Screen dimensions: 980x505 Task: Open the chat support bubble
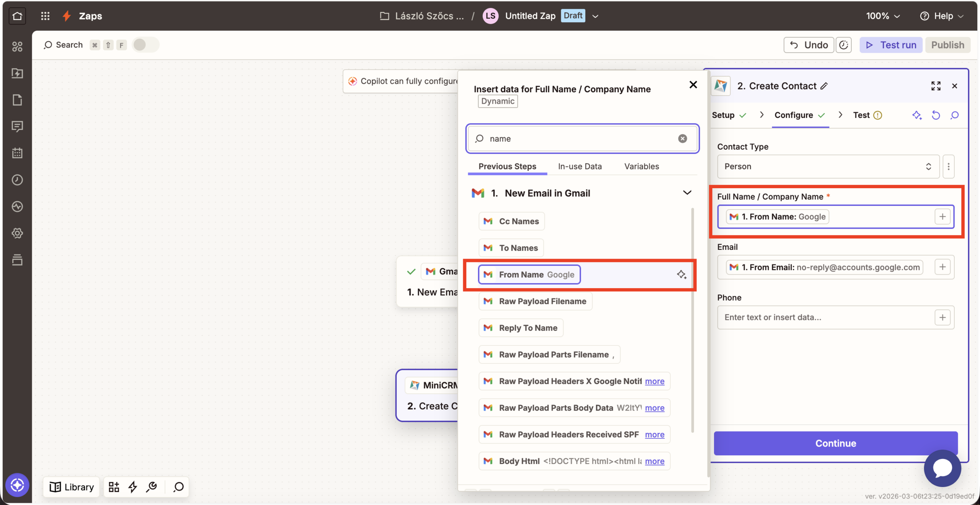tap(942, 468)
